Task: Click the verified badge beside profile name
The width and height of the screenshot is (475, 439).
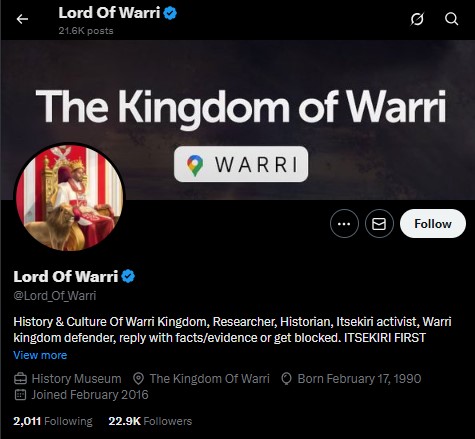Action: [128, 276]
